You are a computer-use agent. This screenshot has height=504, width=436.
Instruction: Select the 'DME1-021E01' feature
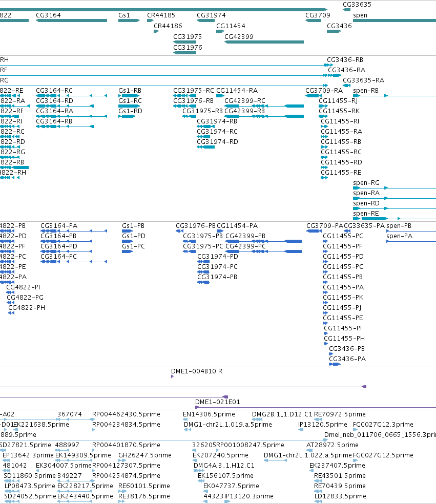click(x=218, y=402)
